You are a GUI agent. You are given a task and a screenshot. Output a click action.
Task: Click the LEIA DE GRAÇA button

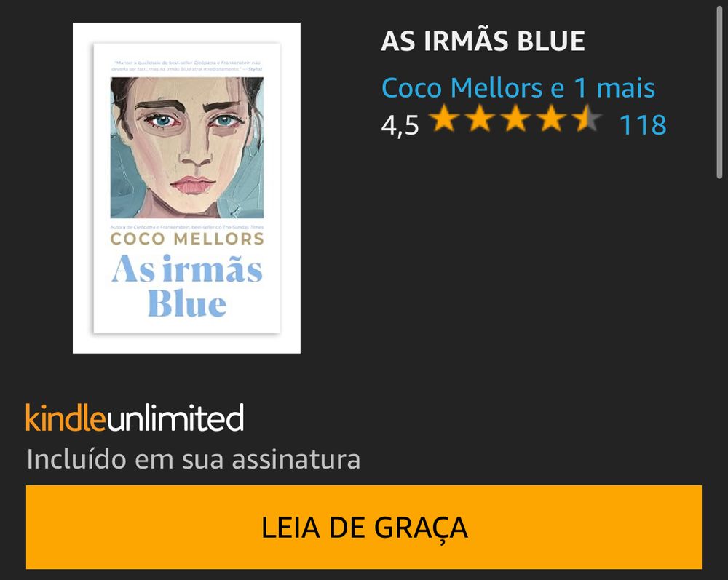coord(363,527)
